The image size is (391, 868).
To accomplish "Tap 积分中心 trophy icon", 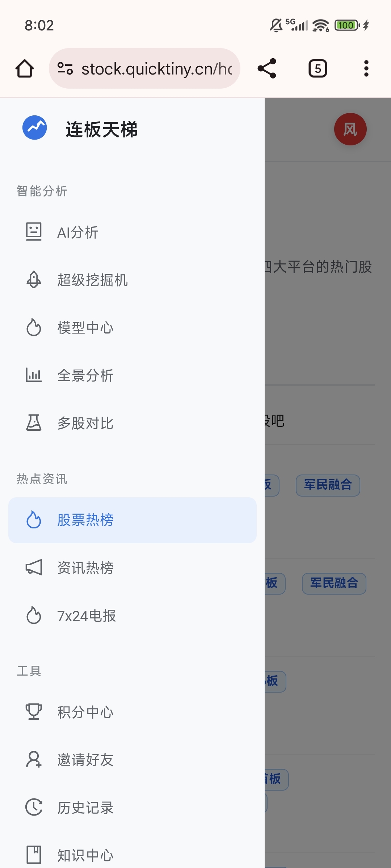I will point(34,711).
